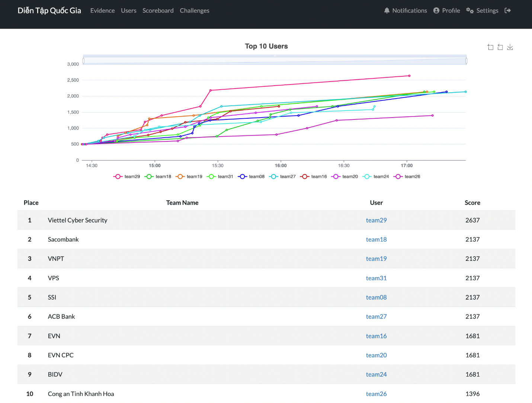Screen dimensions: 532x403
Task: Open Profile from the top bar
Action: (x=446, y=10)
